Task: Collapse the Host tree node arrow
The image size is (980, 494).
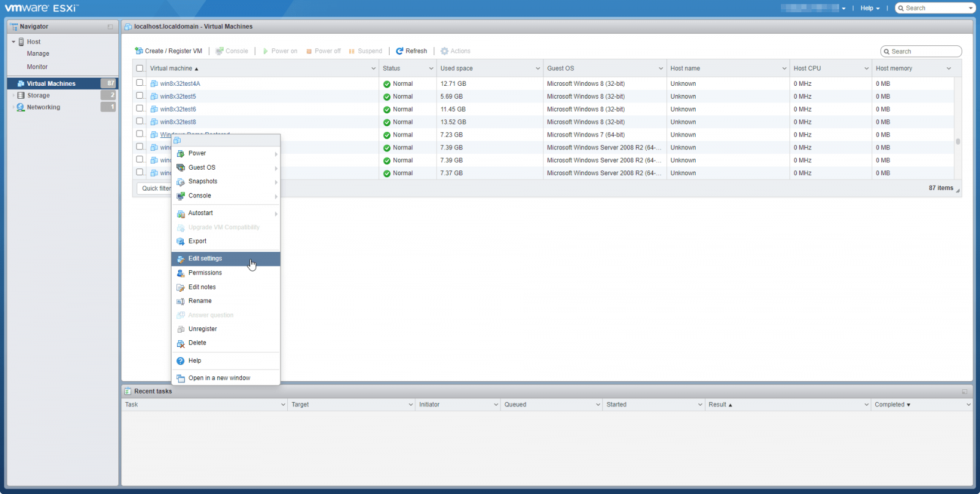Action: coord(13,42)
